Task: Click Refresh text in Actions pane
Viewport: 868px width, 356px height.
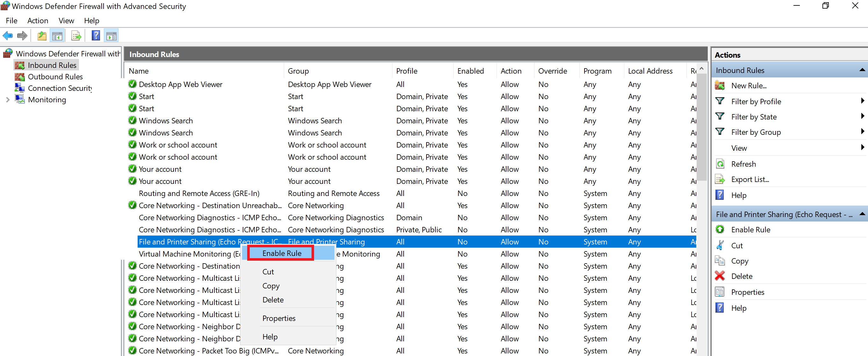Action: (743, 164)
